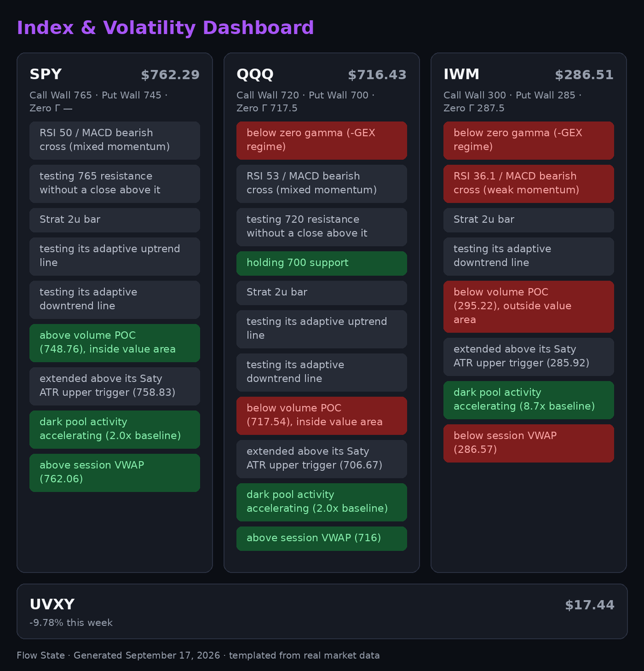This screenshot has height=671, width=644.
Task: Select QQQ below zero gamma chip
Action: 321,140
